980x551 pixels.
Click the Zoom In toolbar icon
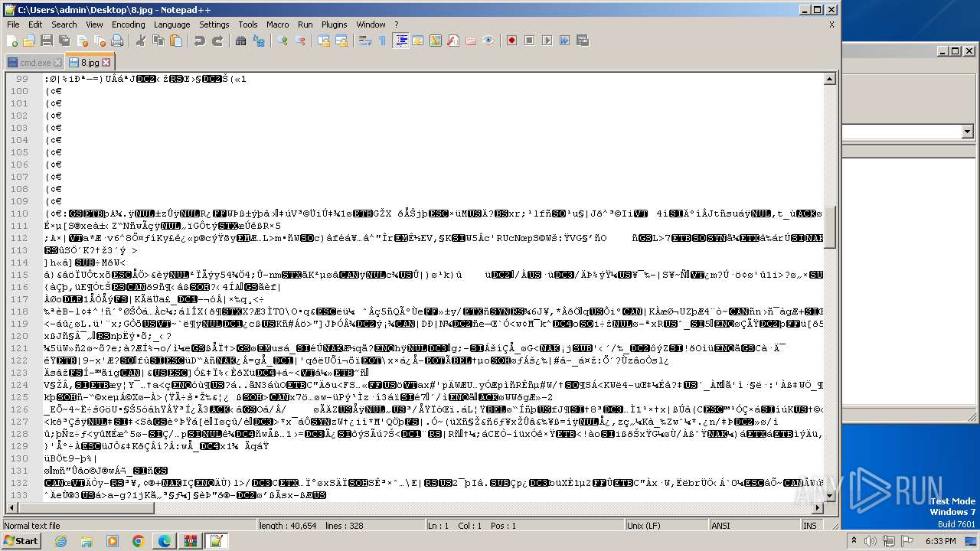point(283,41)
